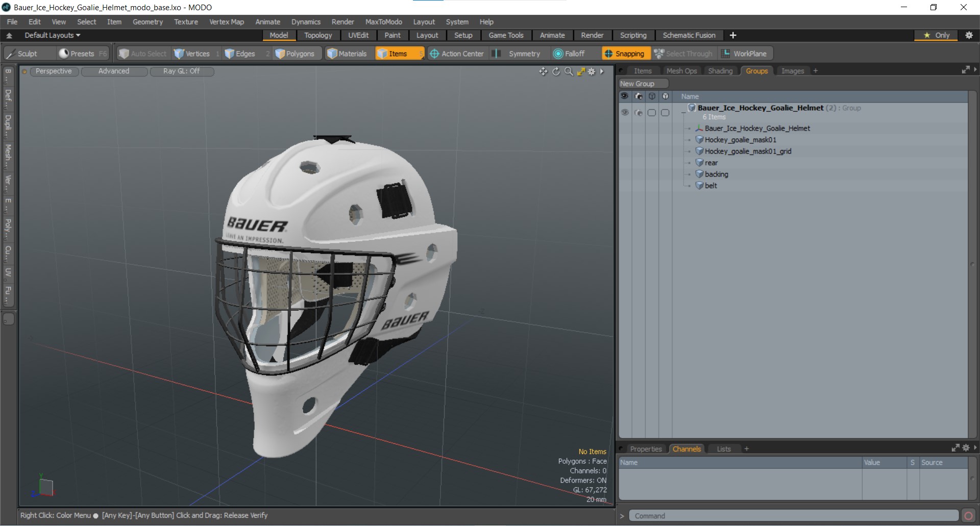
Task: Toggle Auto Select
Action: tap(143, 54)
